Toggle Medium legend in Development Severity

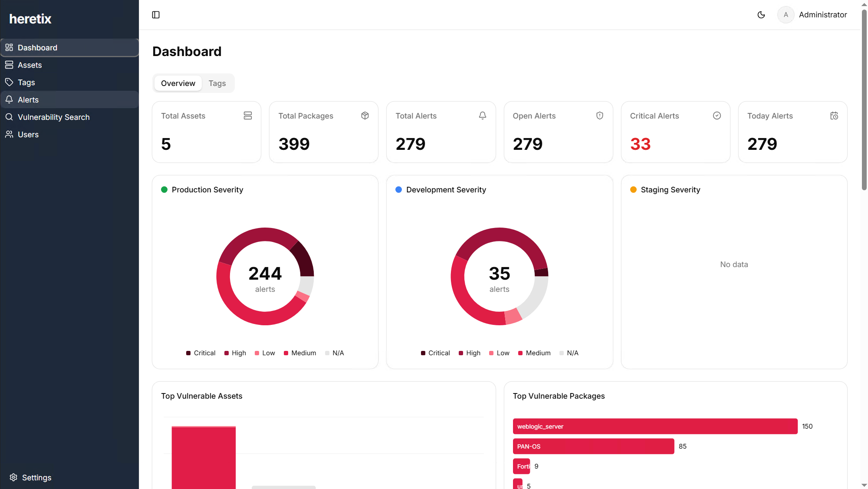pyautogui.click(x=534, y=353)
